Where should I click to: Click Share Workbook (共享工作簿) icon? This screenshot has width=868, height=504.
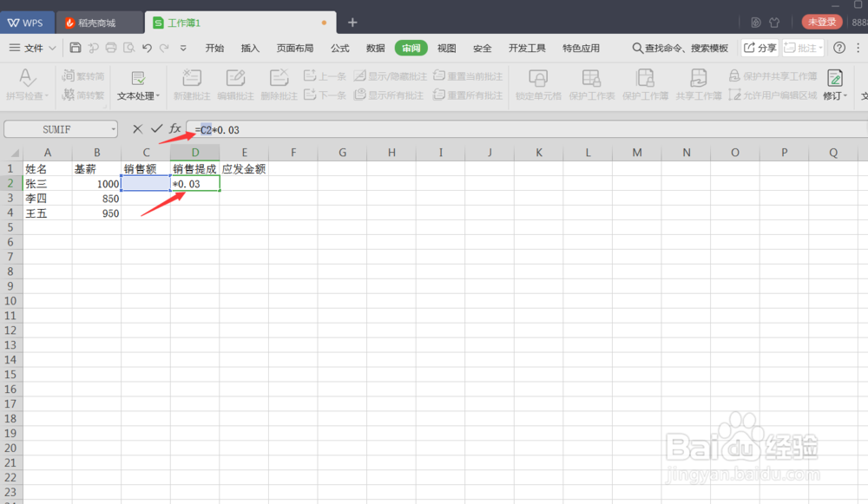[x=699, y=84]
